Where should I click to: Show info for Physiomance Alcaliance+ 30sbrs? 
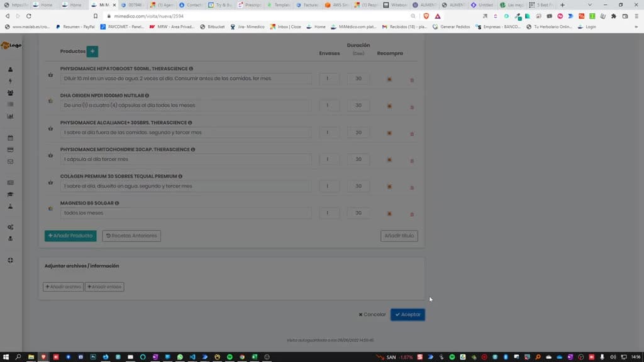click(190, 123)
